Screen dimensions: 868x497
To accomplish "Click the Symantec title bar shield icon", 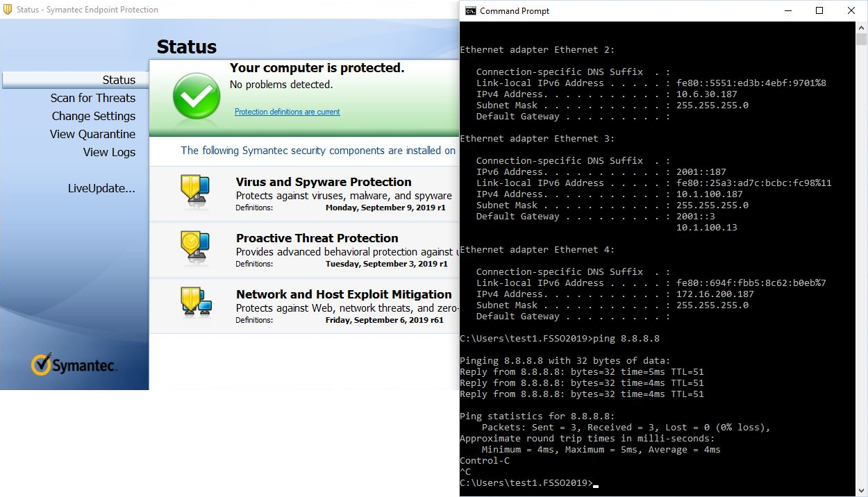I will click(x=8, y=10).
